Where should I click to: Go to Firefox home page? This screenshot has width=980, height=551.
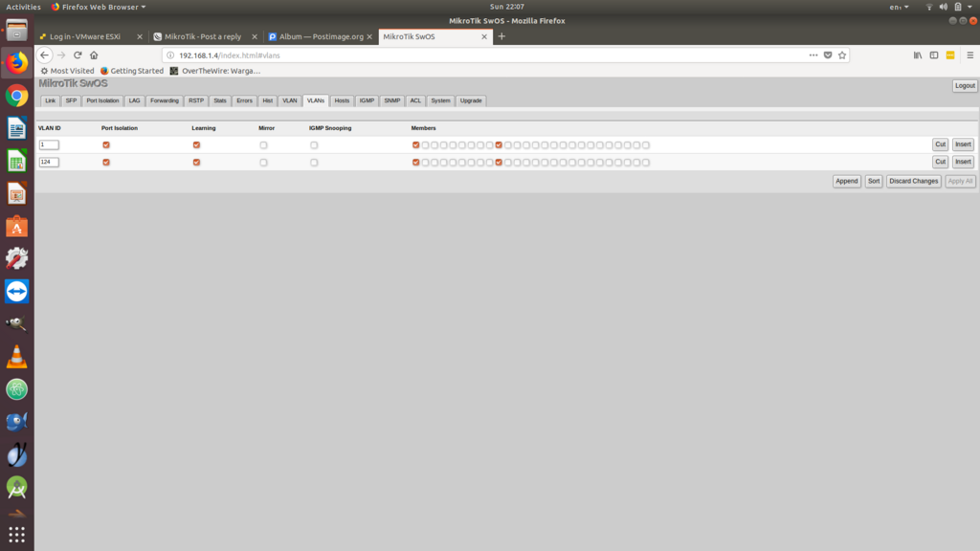[94, 55]
